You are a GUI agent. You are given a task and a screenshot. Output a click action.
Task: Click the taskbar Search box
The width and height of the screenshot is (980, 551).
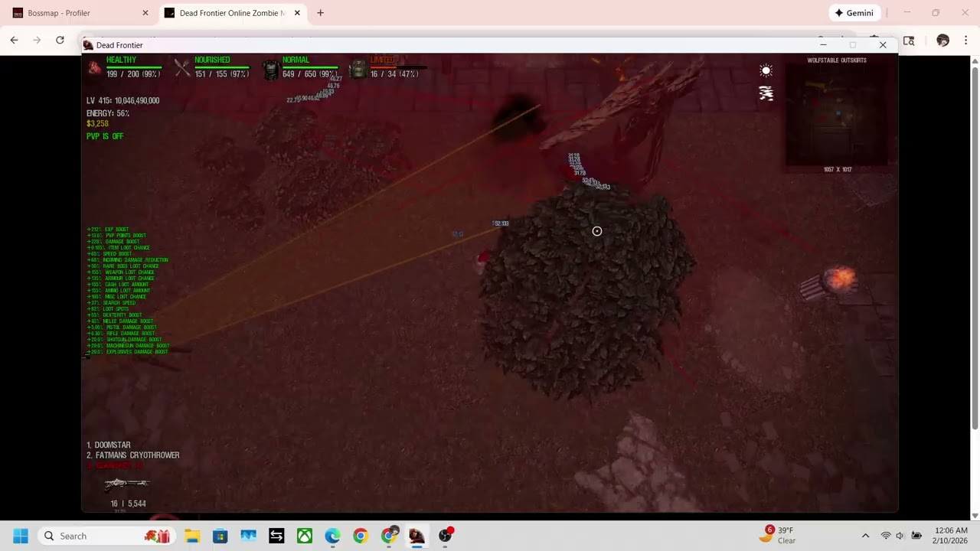106,536
